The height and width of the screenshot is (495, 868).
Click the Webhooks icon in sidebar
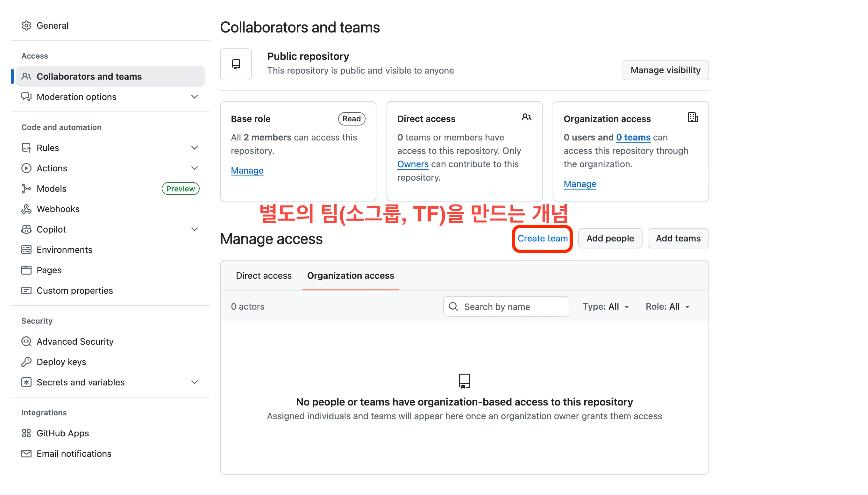point(26,209)
